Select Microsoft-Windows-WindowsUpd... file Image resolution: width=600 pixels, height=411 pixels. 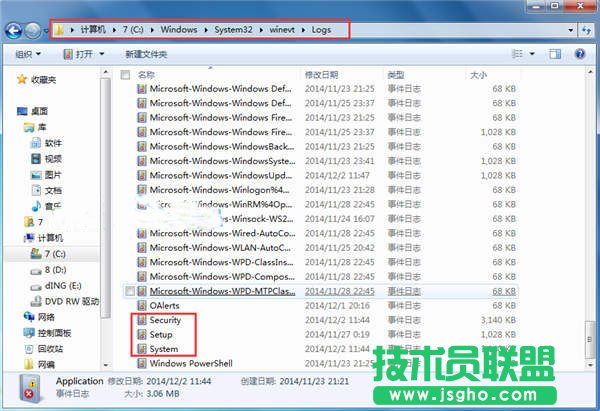tap(221, 175)
